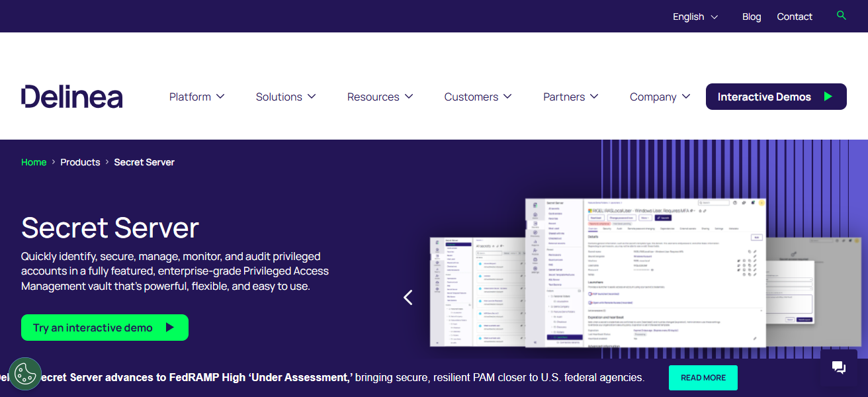
Task: Open the Solutions dropdown menu
Action: [x=285, y=97]
